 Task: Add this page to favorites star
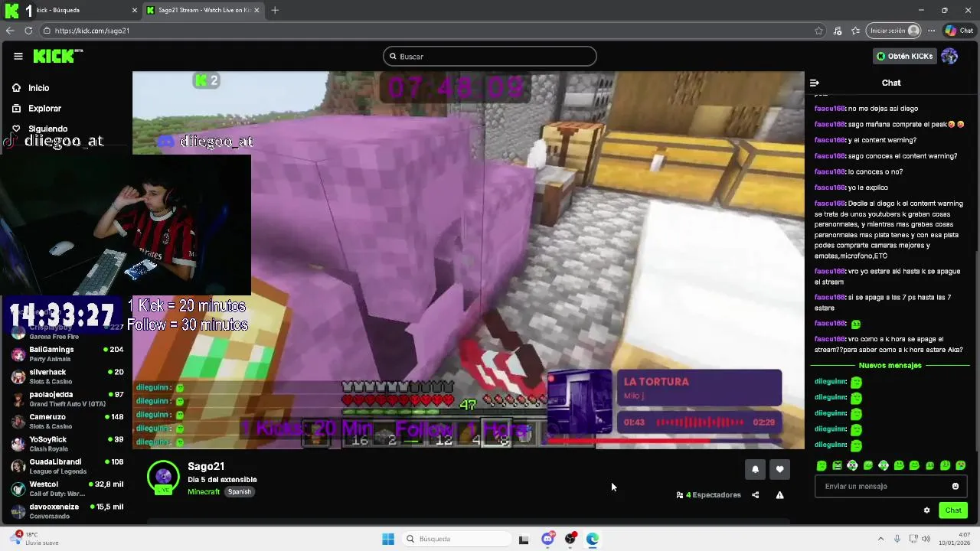[x=818, y=31]
